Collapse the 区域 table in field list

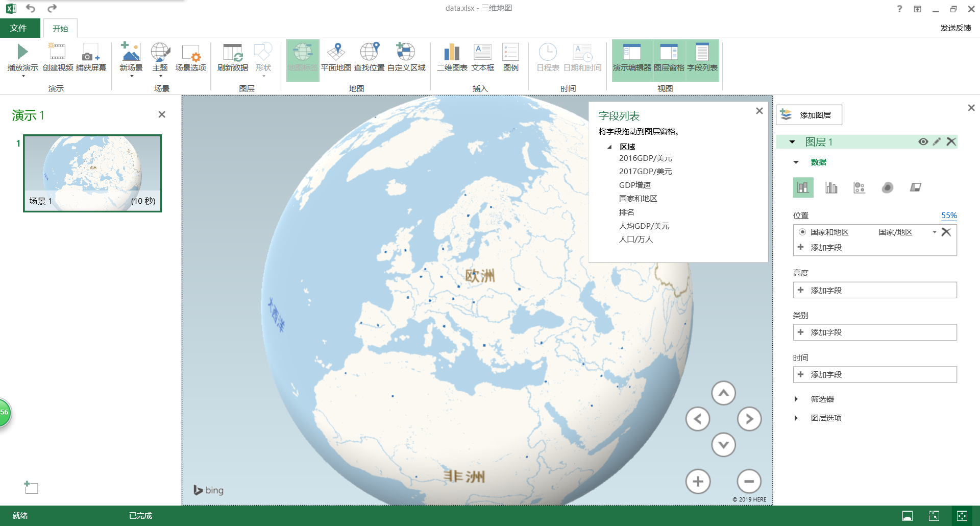point(609,147)
